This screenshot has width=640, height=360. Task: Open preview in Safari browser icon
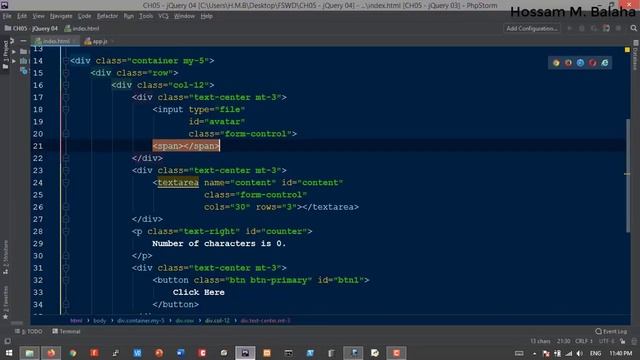580,63
